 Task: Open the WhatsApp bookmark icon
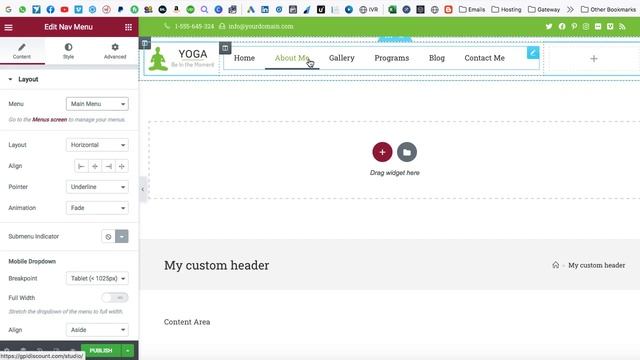click(x=22, y=9)
